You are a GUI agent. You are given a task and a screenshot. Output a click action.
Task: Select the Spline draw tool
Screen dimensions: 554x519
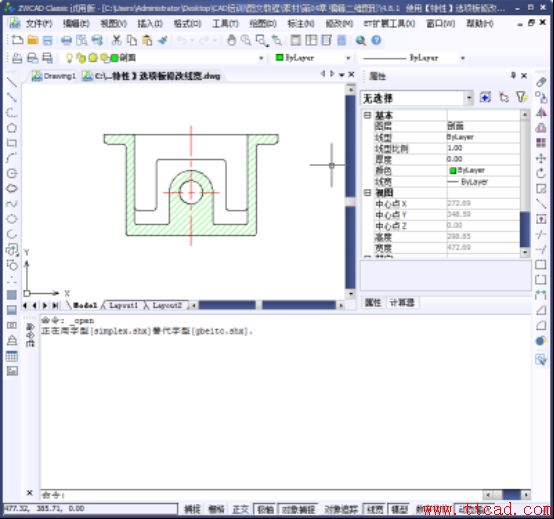(x=12, y=204)
